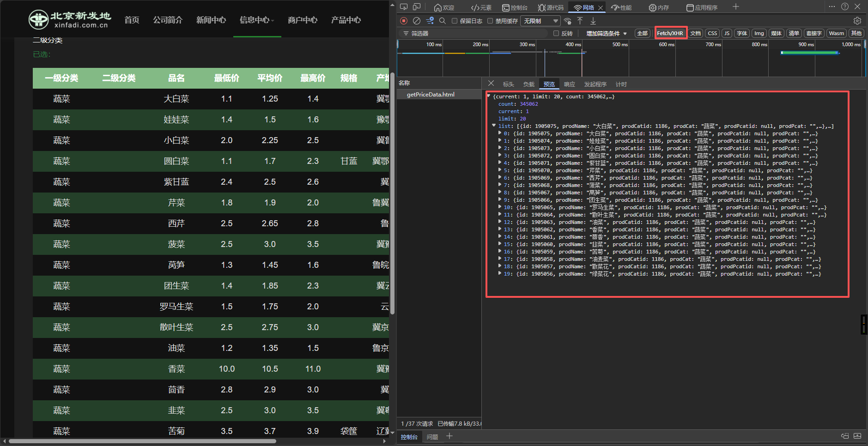Viewport: 868px width, 446px height.
Task: Open the 无限制 throttling dropdown
Action: coord(540,21)
